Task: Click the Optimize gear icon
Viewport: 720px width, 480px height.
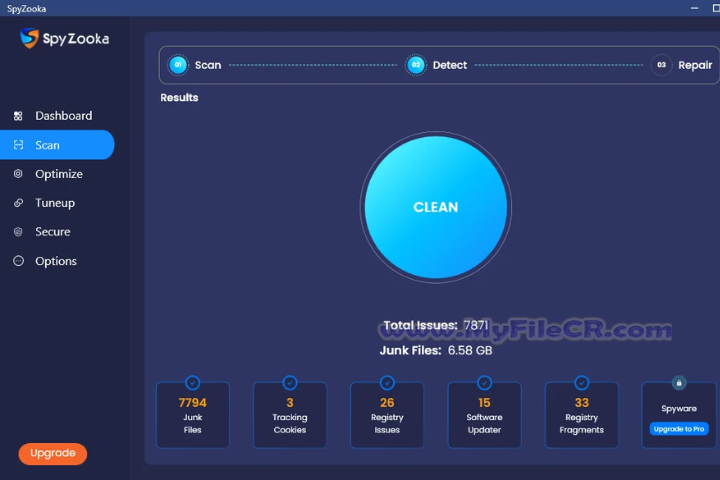Action: [18, 174]
